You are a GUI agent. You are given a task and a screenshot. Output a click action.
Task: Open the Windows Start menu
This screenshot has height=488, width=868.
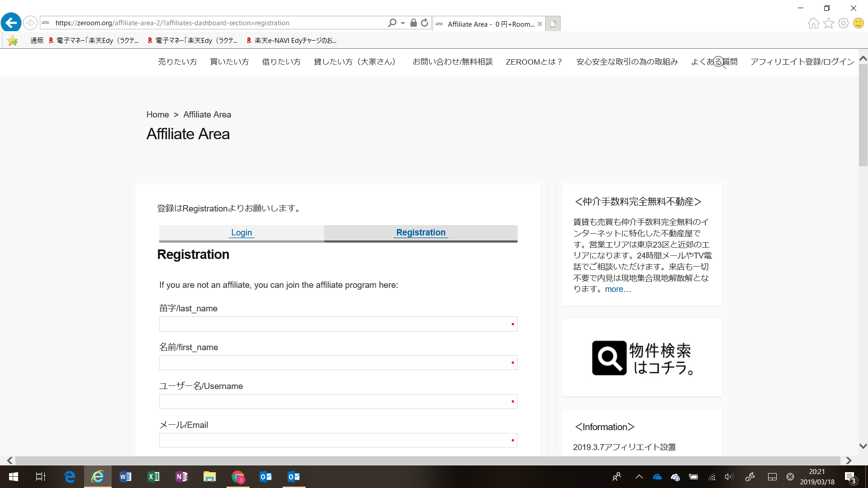(x=14, y=477)
